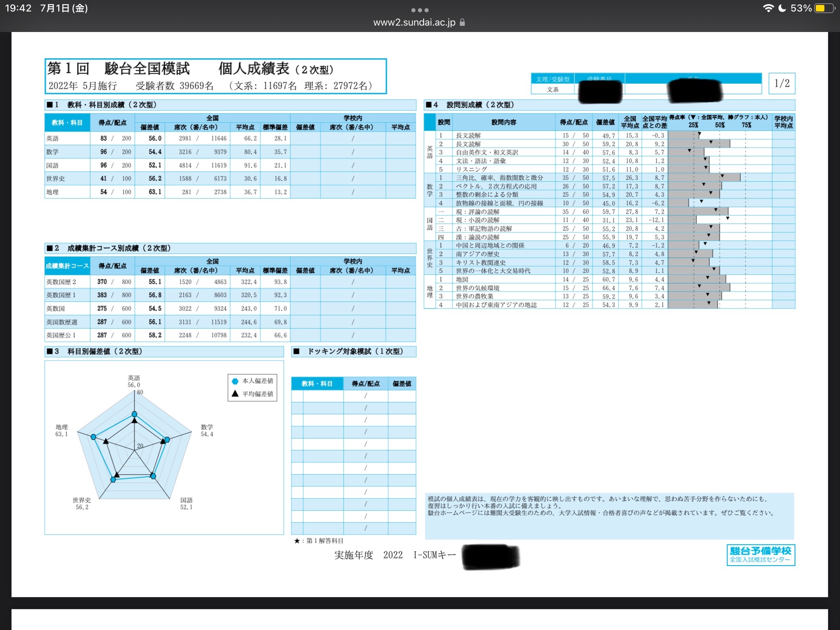The width and height of the screenshot is (840, 630).
Task: Tap the battery indicator icon
Action: coord(825,8)
